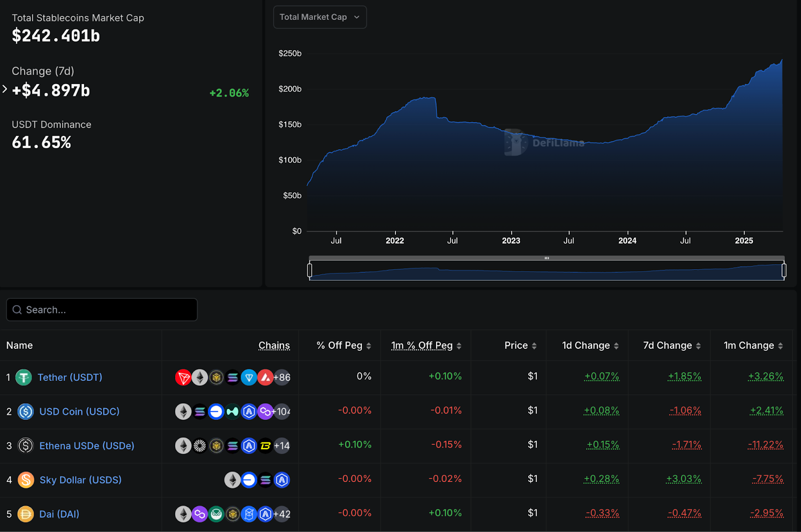Click the grip bar atop the range slider
Image resolution: width=801 pixels, height=532 pixels.
(x=547, y=258)
